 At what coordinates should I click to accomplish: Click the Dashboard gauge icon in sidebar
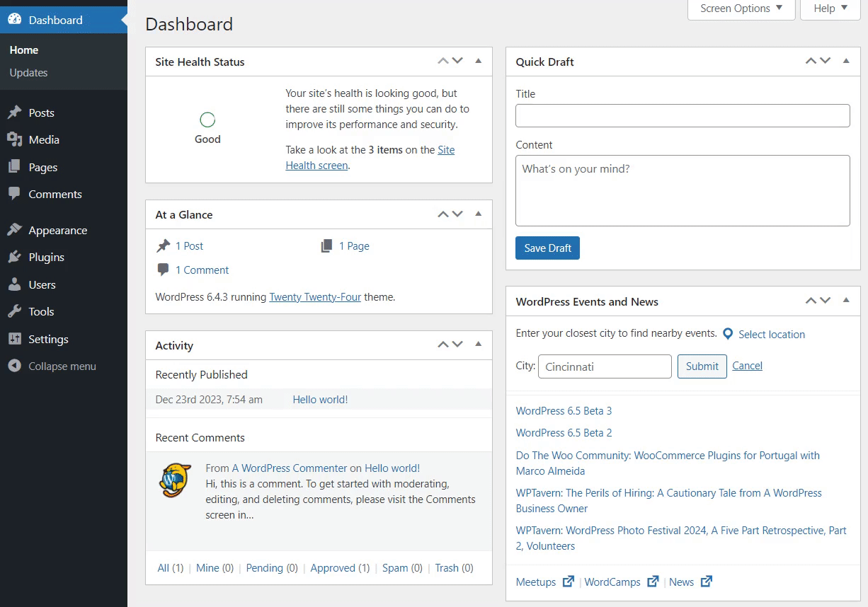point(14,20)
